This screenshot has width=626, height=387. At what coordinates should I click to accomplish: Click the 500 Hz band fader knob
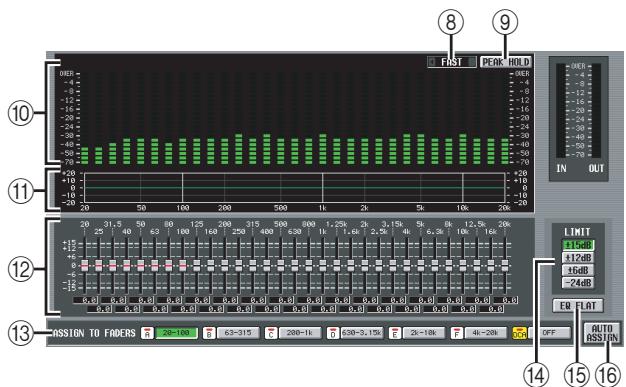pos(281,266)
